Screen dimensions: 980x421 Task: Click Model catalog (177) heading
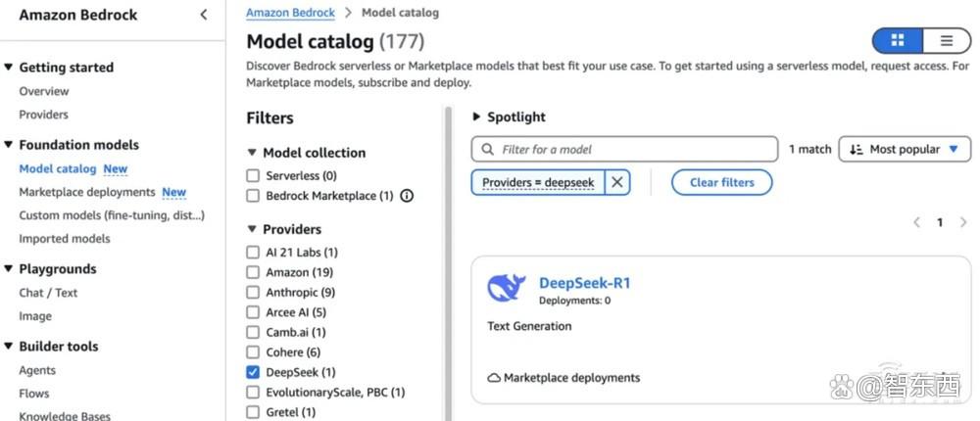coord(335,42)
